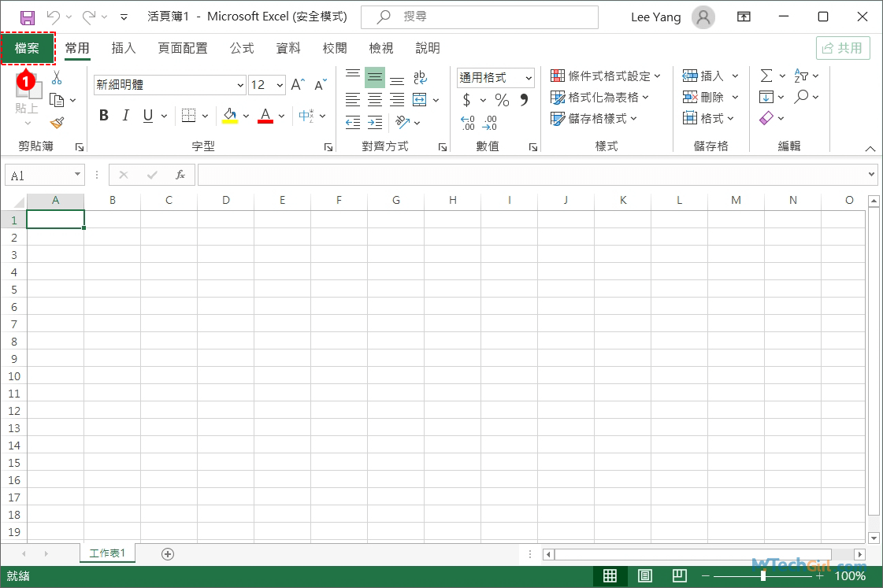
Task: Click the insert function fx icon
Action: (180, 175)
